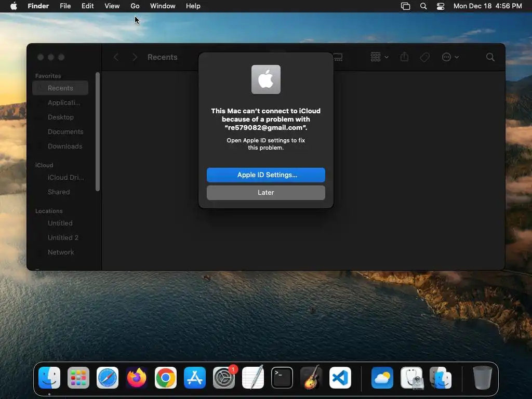
Task: Launch Terminal from the Dock
Action: [x=282, y=378]
